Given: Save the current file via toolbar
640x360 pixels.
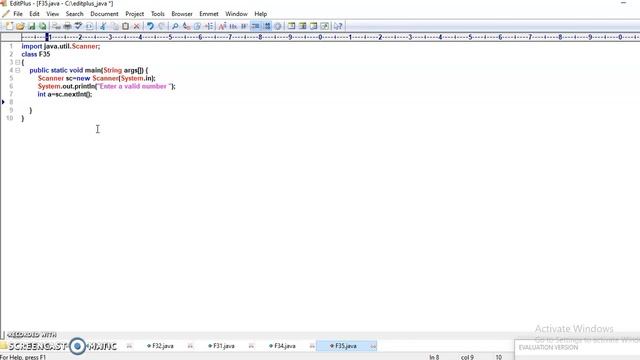Looking at the screenshot, I should [31, 26].
